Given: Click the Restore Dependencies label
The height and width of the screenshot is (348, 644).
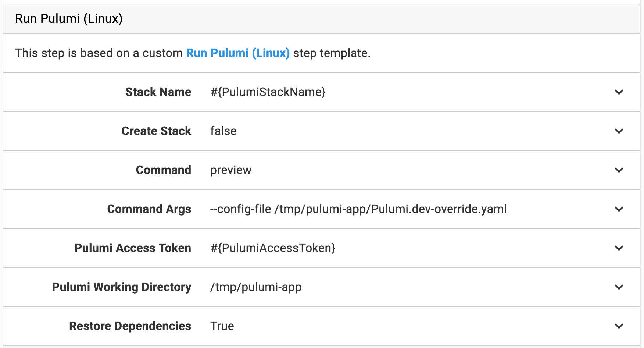Looking at the screenshot, I should (130, 326).
